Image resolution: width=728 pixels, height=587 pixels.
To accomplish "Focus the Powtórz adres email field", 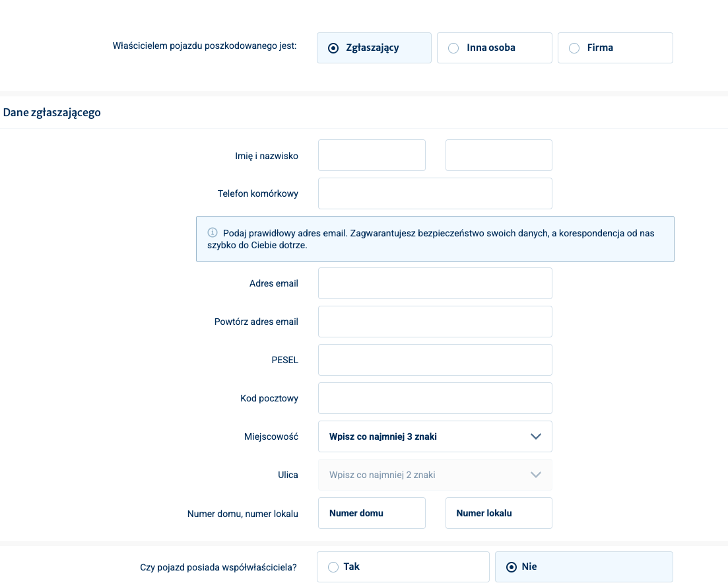I will [x=435, y=322].
